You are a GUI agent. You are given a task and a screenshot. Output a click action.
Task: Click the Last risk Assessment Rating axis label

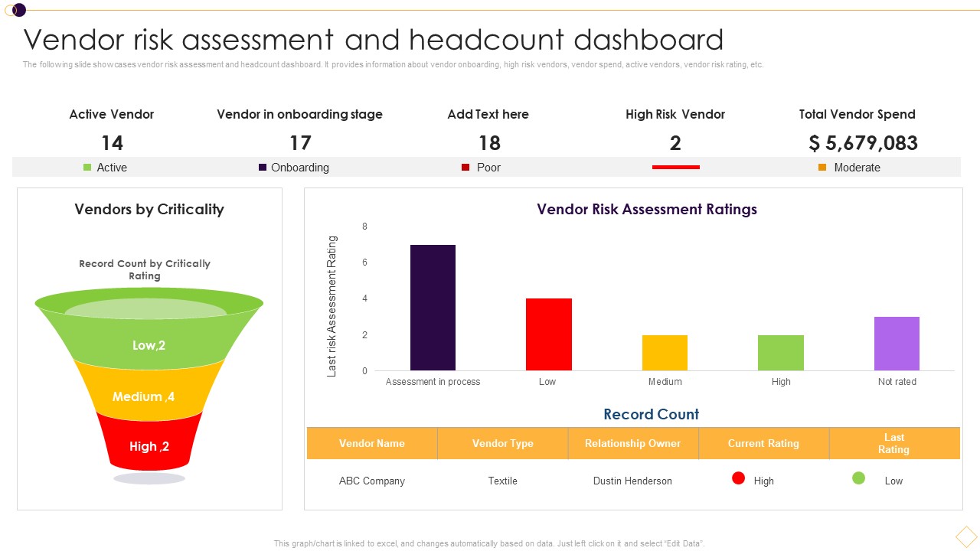click(x=332, y=306)
